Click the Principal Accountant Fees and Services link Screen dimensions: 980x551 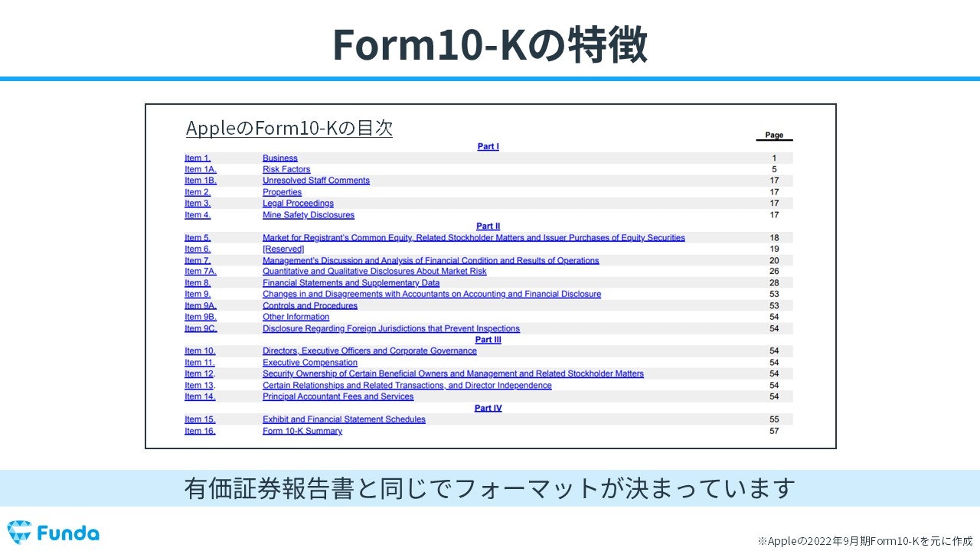(x=338, y=396)
